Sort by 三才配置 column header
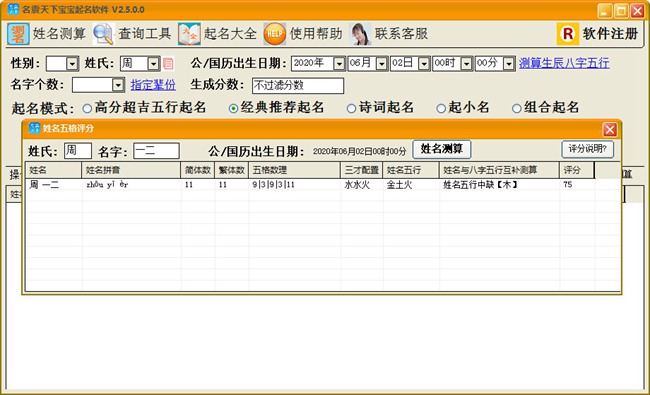Screen dimensions: 650x395 point(361,170)
